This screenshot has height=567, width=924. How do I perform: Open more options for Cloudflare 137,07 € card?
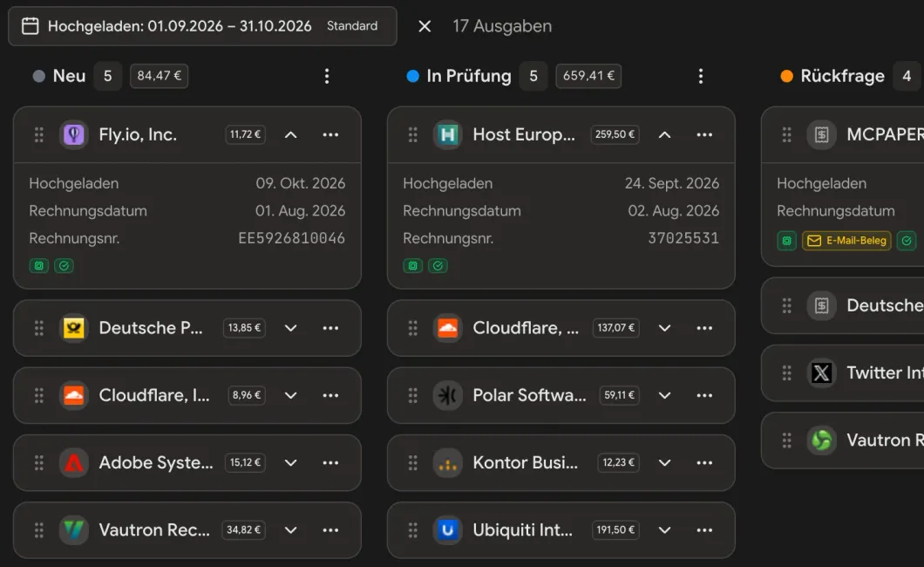click(704, 328)
